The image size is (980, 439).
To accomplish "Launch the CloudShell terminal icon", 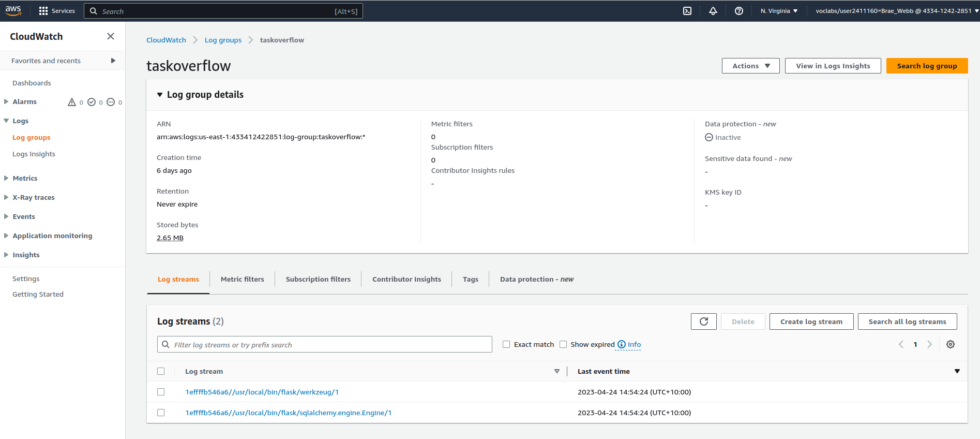I will (687, 11).
